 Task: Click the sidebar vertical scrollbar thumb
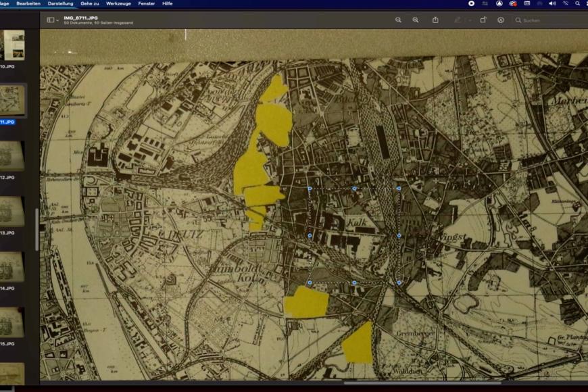click(36, 230)
